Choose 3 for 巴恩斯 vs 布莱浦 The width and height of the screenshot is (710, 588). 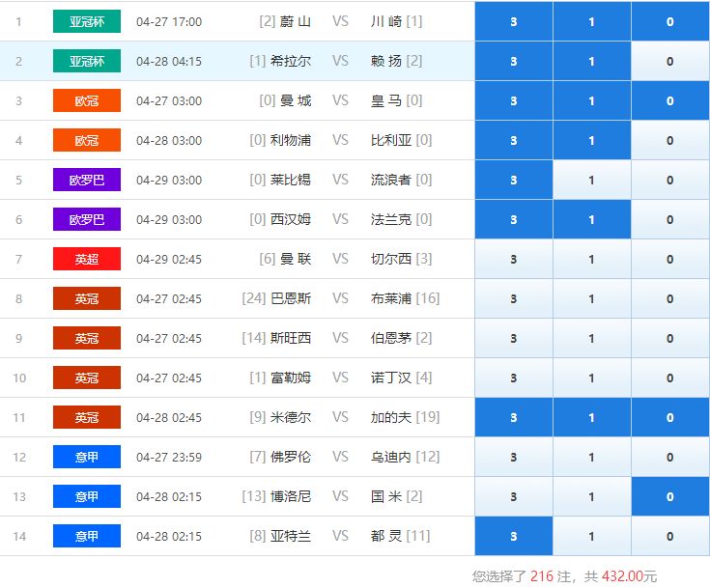[x=514, y=298]
